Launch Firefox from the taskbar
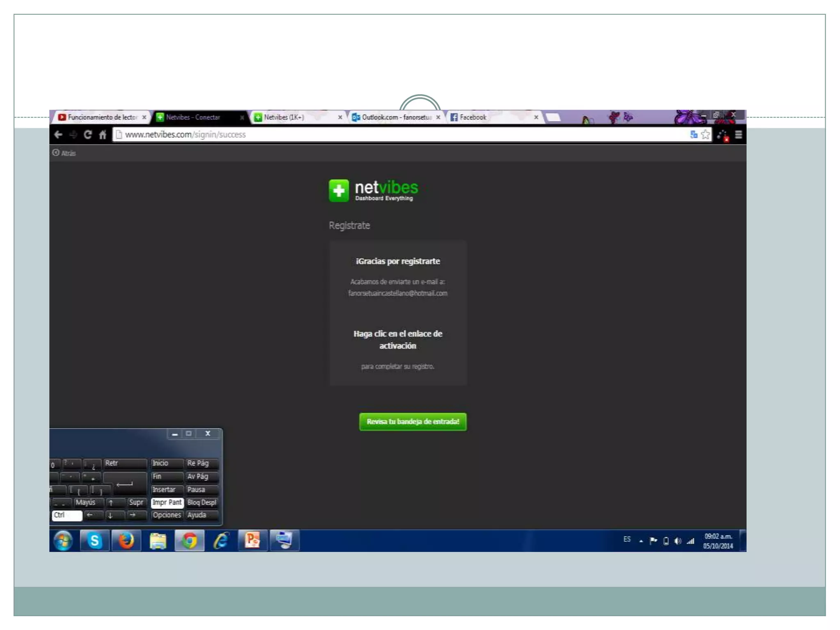Viewport: 840px width, 630px height. tap(126, 541)
